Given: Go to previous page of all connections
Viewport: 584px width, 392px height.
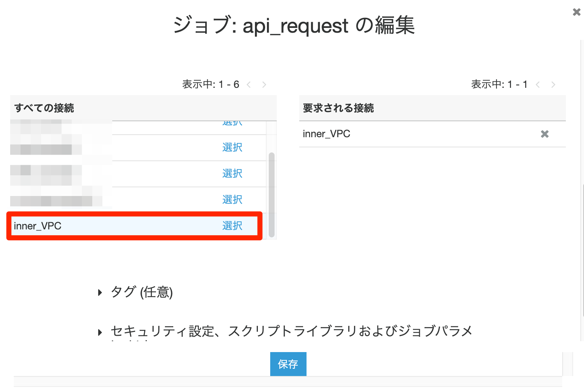Looking at the screenshot, I should coord(249,85).
